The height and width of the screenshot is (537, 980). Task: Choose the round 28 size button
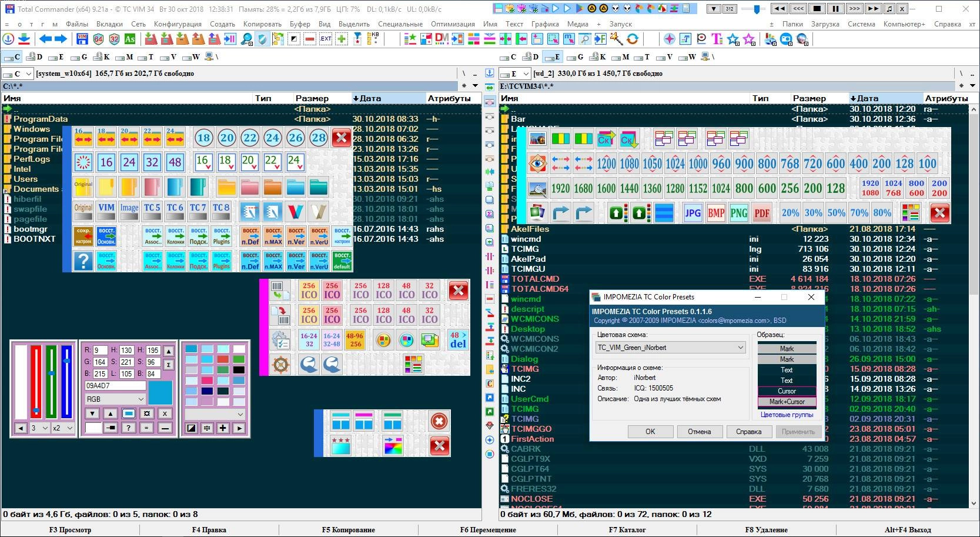(318, 138)
